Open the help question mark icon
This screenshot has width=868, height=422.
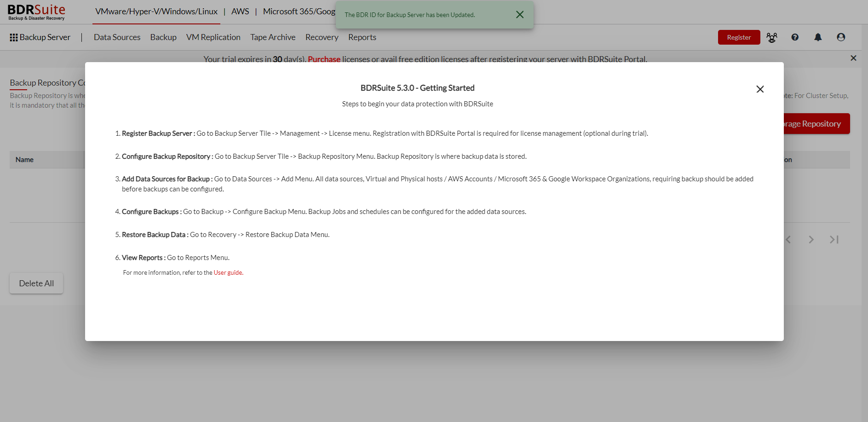pos(795,37)
